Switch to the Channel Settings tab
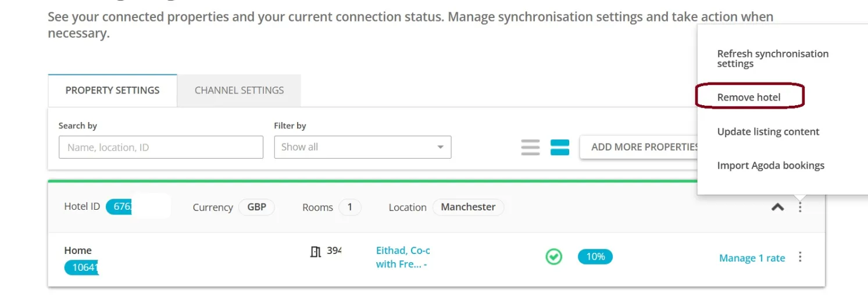Screen dimensions: 868x297 coord(239,91)
